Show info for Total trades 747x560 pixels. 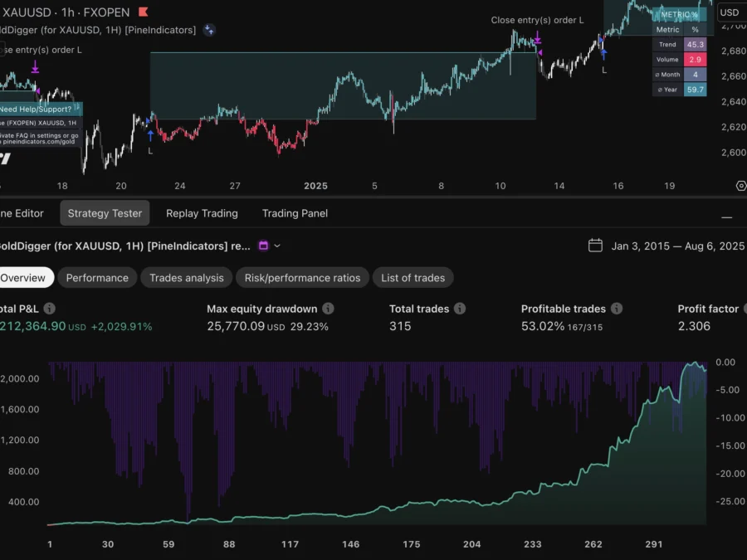(x=459, y=309)
